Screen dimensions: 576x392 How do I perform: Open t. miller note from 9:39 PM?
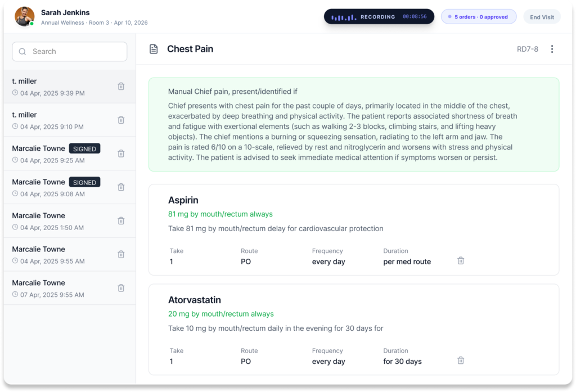pos(69,87)
